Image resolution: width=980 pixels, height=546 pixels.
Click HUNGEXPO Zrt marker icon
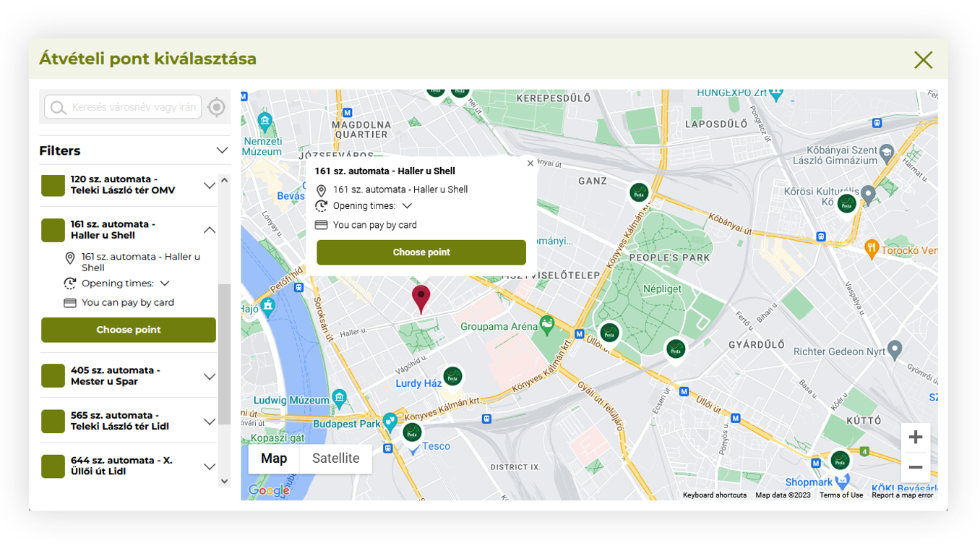tap(777, 93)
